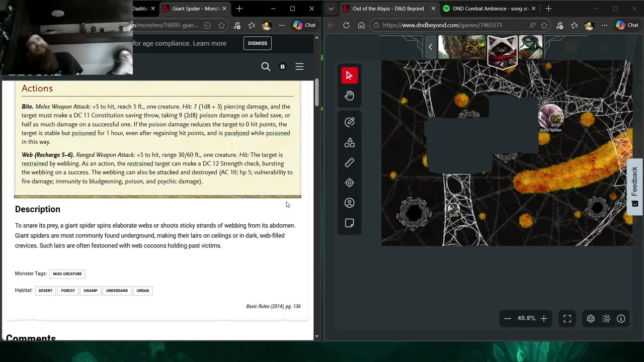Screen dimensions: 644x362
Task: Activate the ping target tool
Action: (349, 183)
